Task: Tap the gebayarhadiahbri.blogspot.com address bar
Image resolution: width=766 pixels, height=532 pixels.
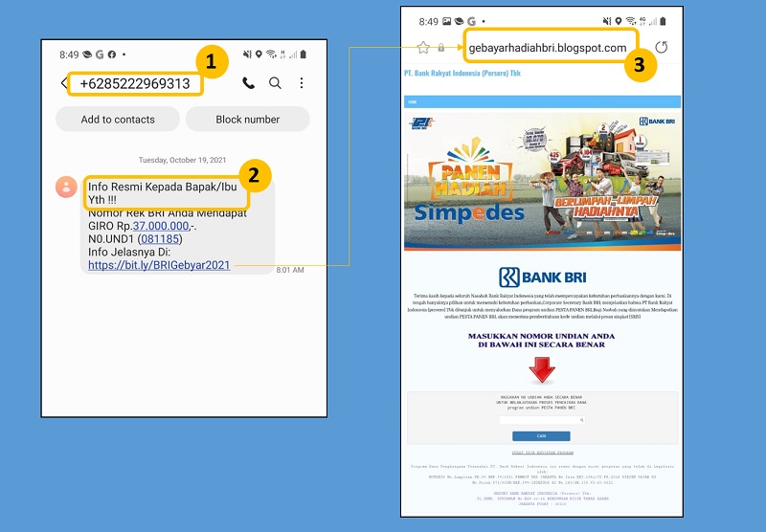Action: (548, 48)
